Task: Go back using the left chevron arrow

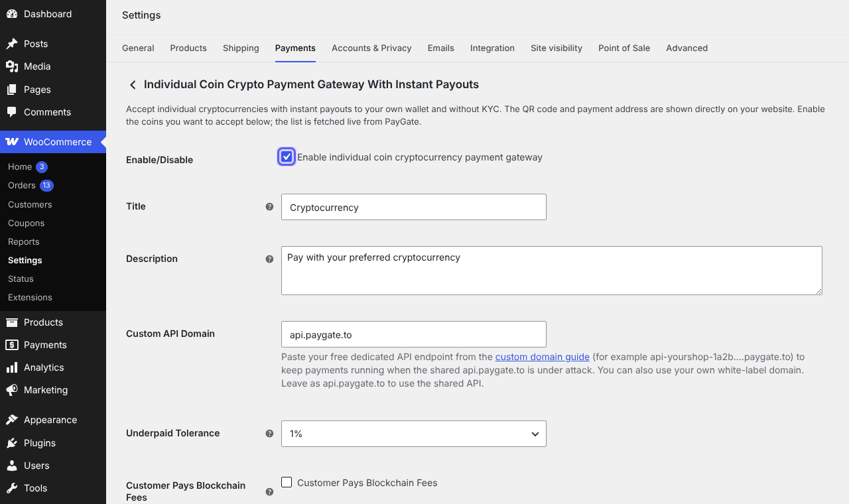Action: 133,85
